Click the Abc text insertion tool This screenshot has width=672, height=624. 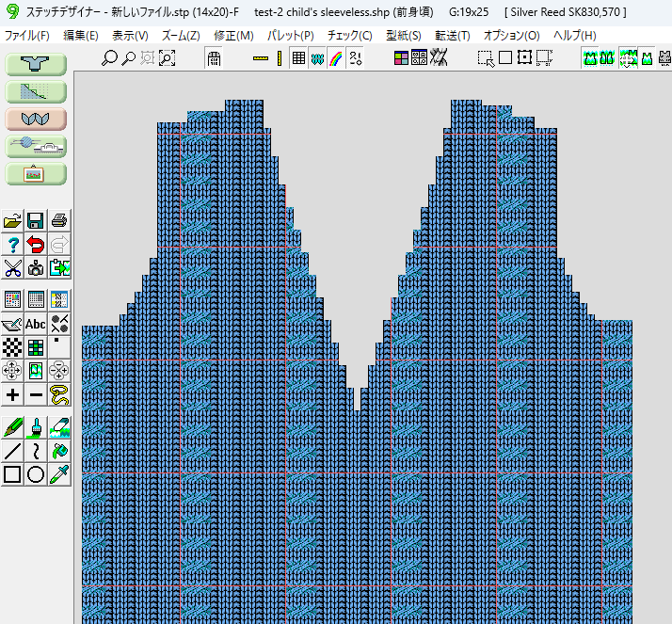(x=36, y=324)
